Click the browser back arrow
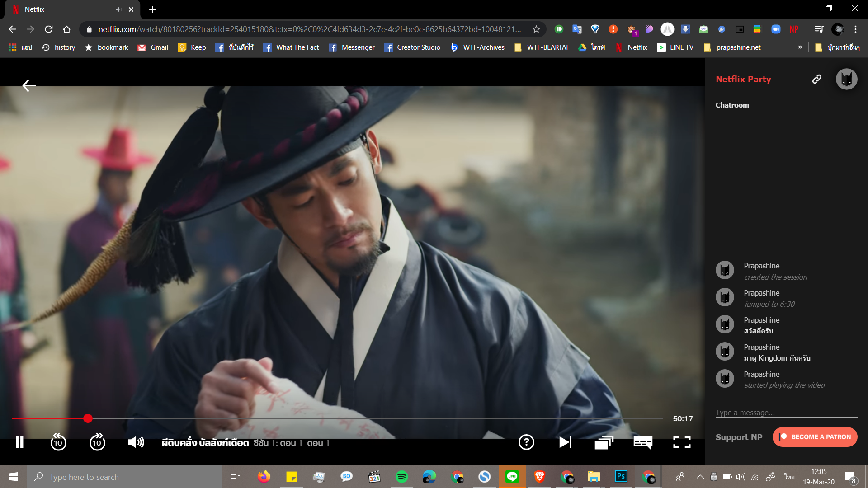The width and height of the screenshot is (868, 488). (12, 29)
